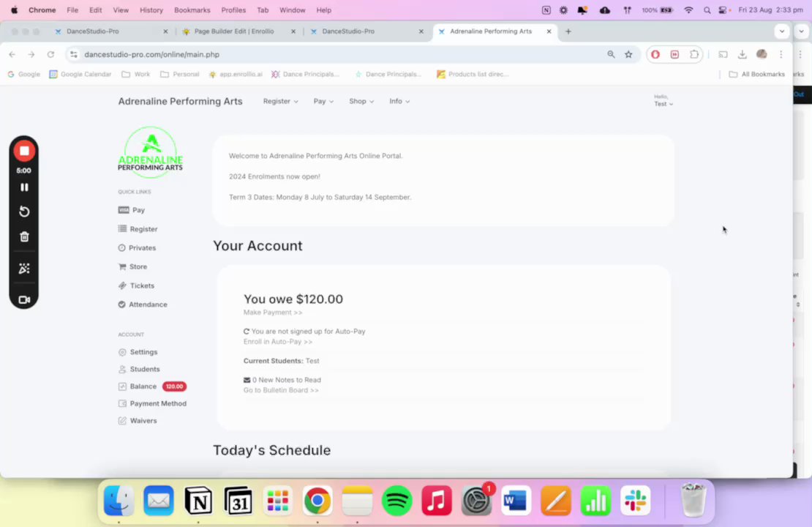Open the Hello Test user dropdown
This screenshot has height=527, width=812.
(663, 100)
